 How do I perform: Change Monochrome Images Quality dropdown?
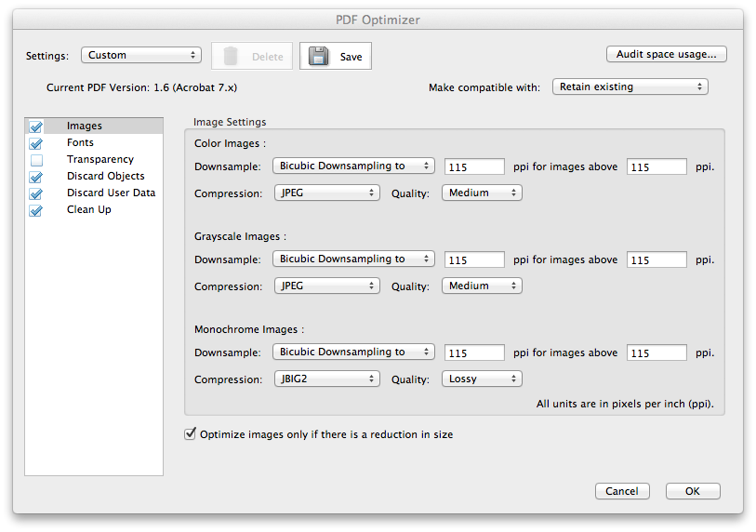pos(481,379)
